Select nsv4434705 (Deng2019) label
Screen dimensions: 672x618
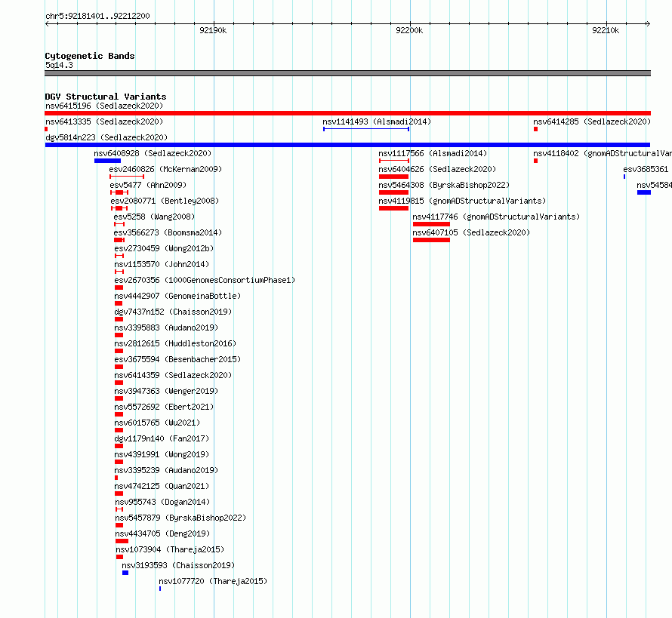point(162,533)
